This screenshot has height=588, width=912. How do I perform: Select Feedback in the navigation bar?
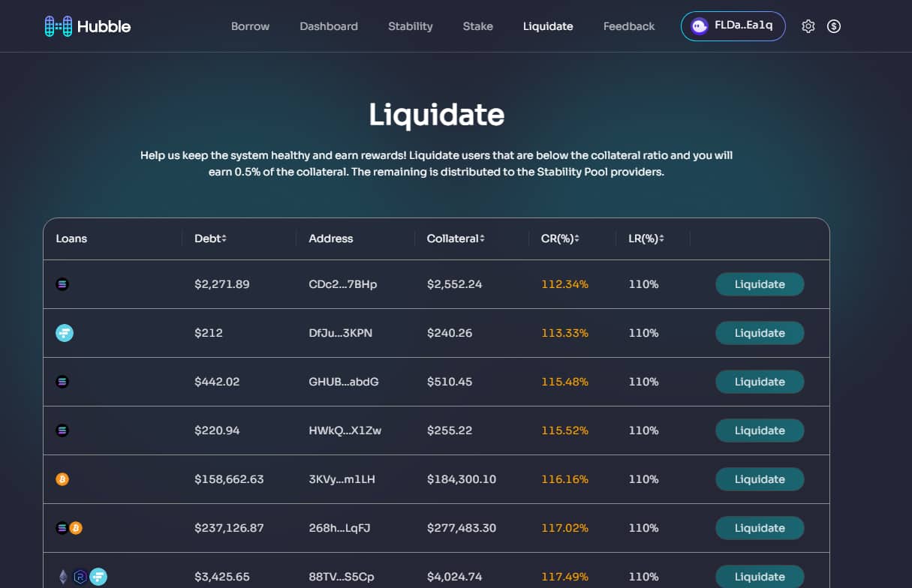click(x=628, y=25)
